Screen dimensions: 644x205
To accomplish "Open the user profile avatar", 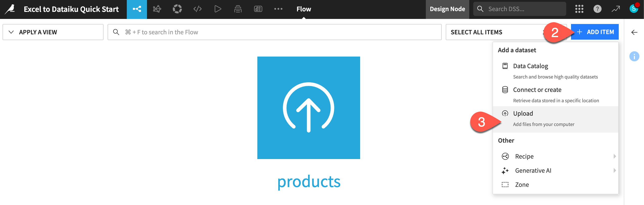I will [x=634, y=9].
